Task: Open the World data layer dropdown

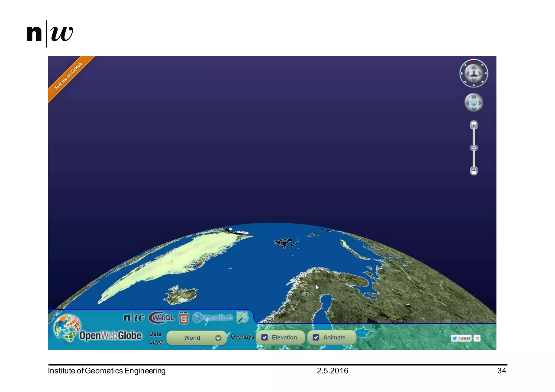Action: pos(196,338)
